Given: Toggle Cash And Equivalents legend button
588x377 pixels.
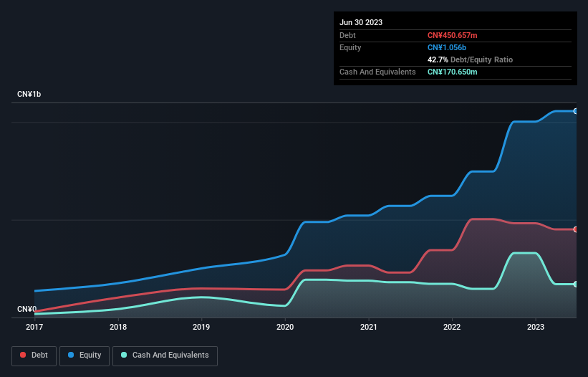Looking at the screenshot, I should tap(165, 355).
